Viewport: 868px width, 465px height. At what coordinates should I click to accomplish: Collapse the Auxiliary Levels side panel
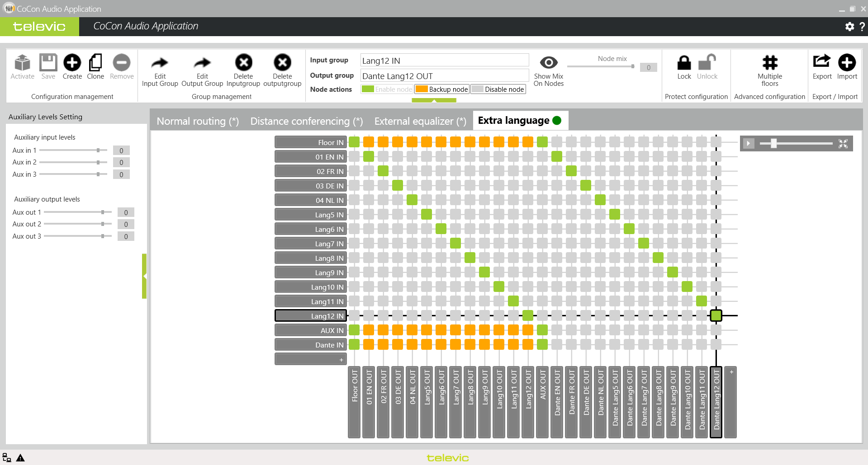[144, 276]
